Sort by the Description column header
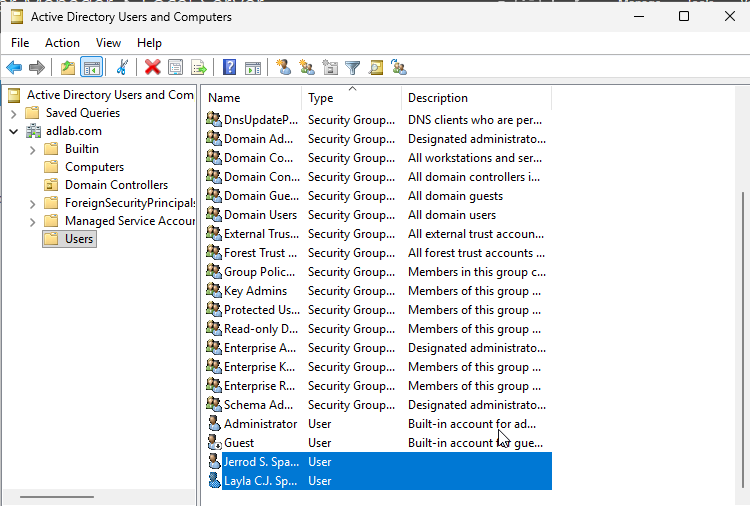The image size is (750, 506). tap(476, 98)
